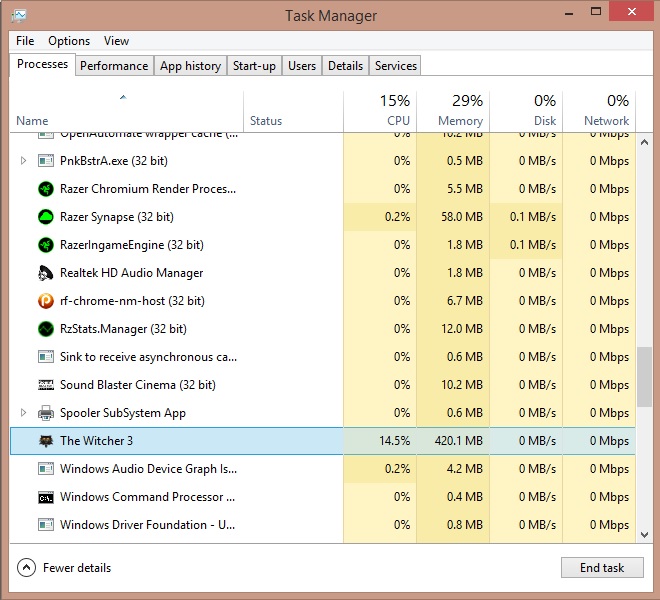This screenshot has width=660, height=600.
Task: Open the Options menu
Action: point(69,41)
